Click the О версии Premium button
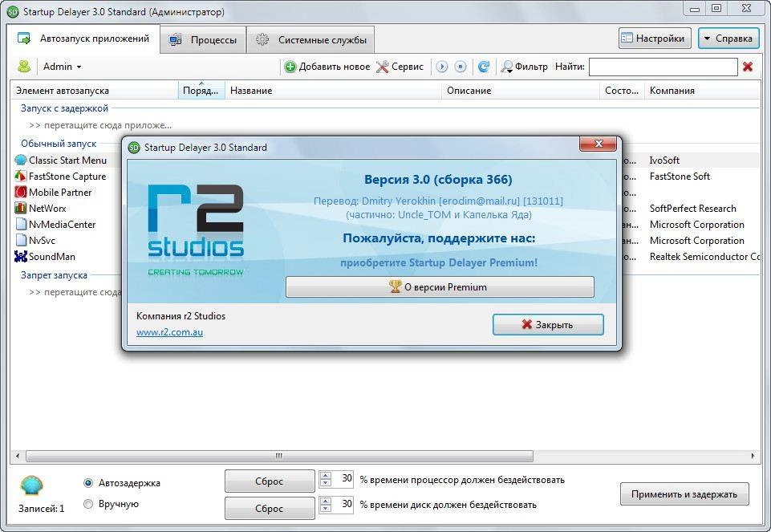This screenshot has width=771, height=532. pyautogui.click(x=440, y=286)
